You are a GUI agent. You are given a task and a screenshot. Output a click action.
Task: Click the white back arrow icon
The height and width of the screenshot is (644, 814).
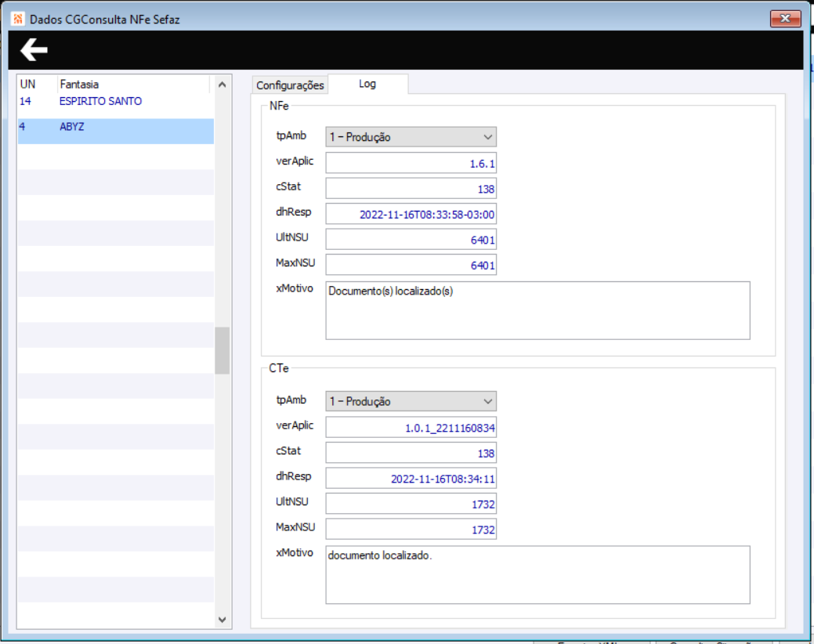(x=34, y=50)
